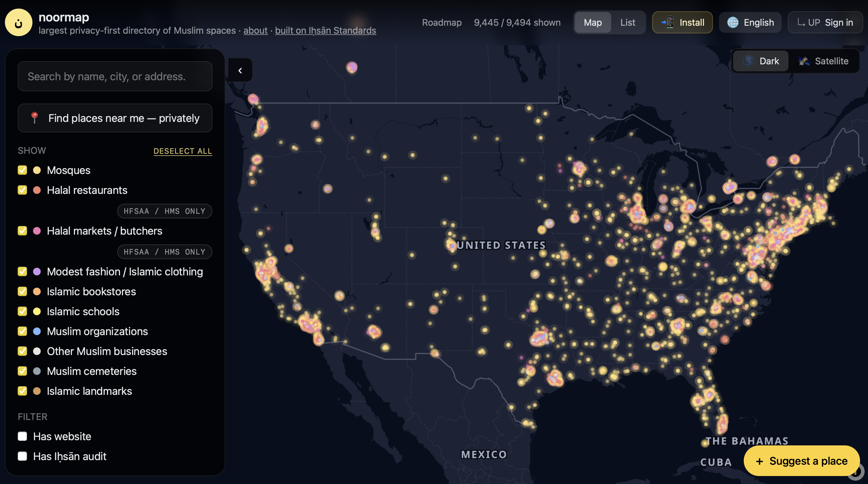Open the English language selector
The image size is (868, 484).
tap(750, 23)
